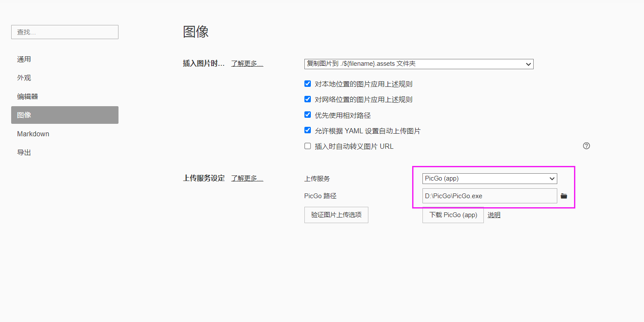Click the folder icon to browse PicGo path
The width and height of the screenshot is (644, 322).
click(564, 196)
